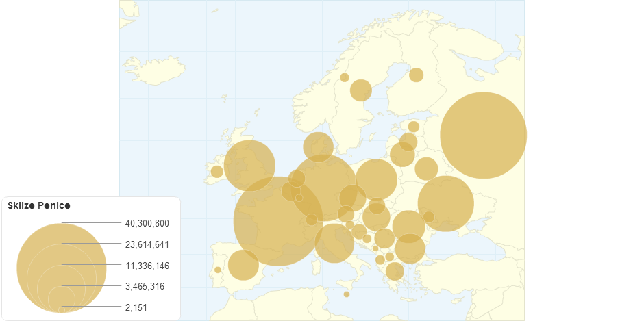Select the 11,336,146 legend label
Screen dimensions: 644x321
tap(147, 266)
